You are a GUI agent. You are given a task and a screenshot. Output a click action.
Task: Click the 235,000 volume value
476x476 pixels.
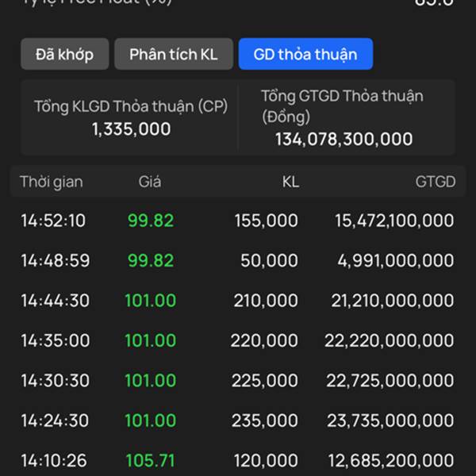point(265,420)
